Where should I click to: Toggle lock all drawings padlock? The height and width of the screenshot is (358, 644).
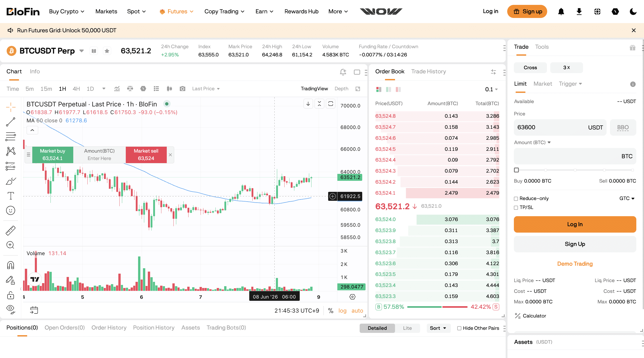coord(11,295)
